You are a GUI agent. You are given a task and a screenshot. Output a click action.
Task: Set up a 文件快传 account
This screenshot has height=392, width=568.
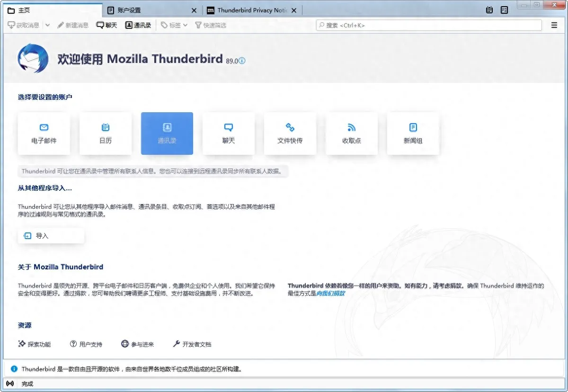[290, 134]
